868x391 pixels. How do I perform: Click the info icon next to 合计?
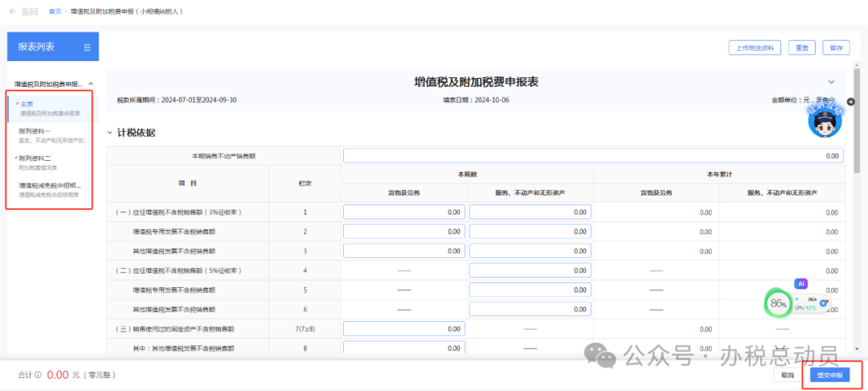coord(39,375)
